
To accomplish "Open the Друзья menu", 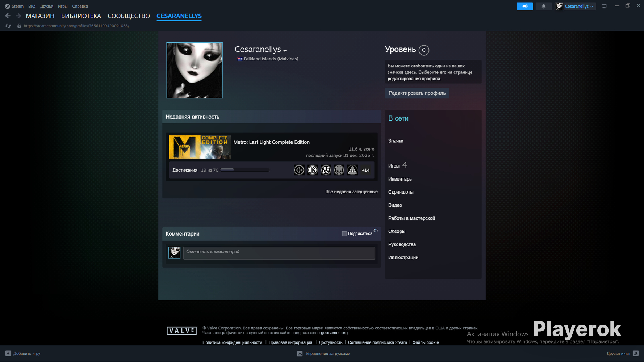I will [47, 6].
